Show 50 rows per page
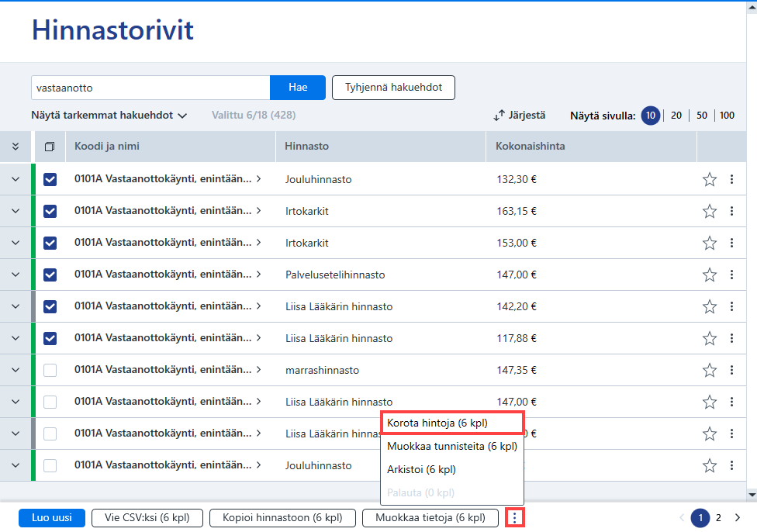757x532 pixels. pyautogui.click(x=702, y=116)
